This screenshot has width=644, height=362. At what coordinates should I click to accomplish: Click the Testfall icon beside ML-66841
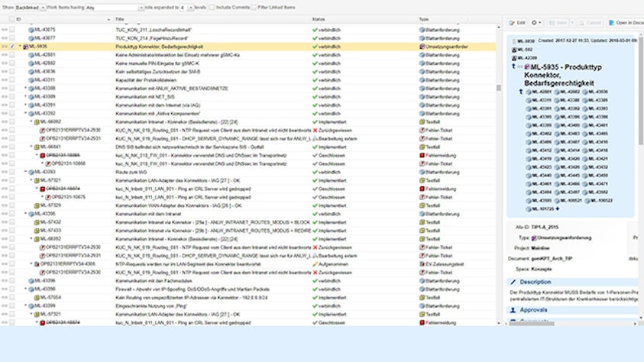click(37, 147)
